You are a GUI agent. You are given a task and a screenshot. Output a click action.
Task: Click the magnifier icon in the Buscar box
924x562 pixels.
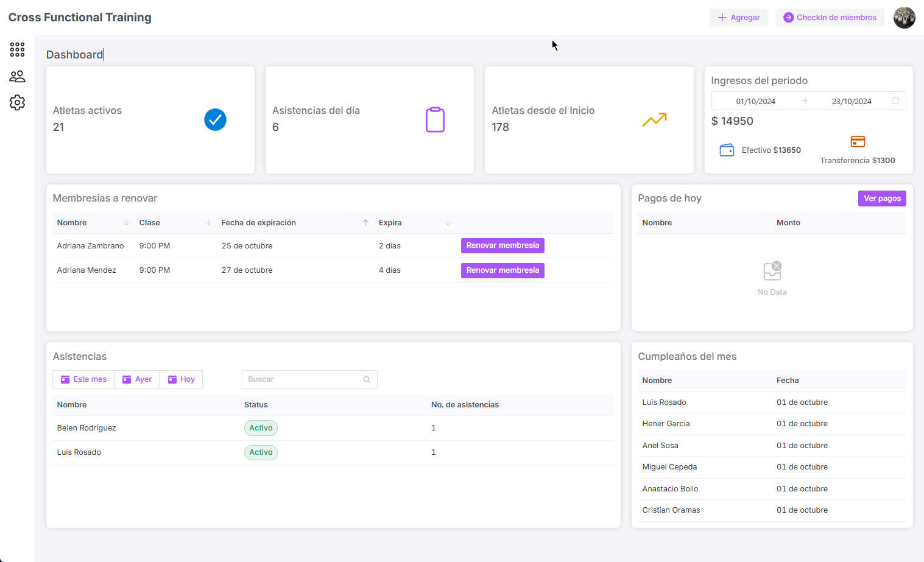tap(366, 379)
